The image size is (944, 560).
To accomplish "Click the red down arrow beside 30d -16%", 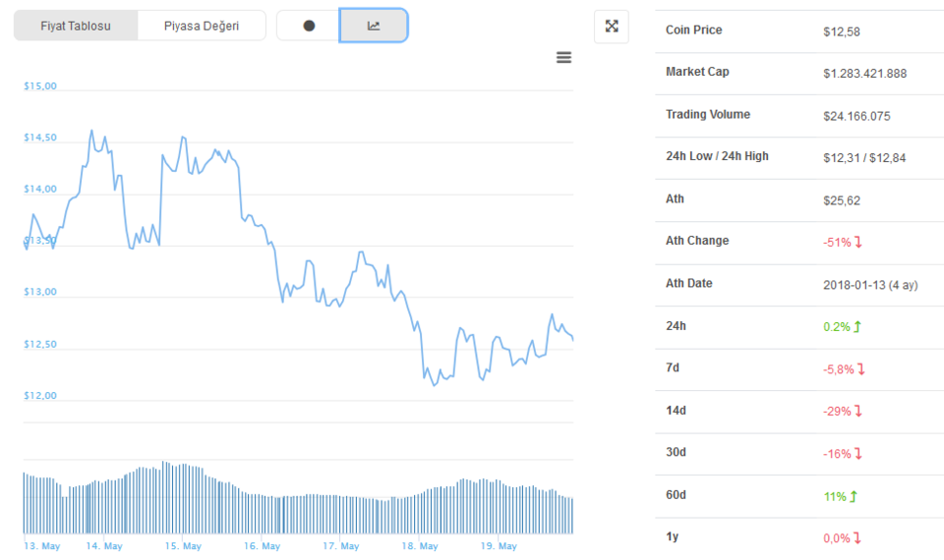I will pos(857,454).
